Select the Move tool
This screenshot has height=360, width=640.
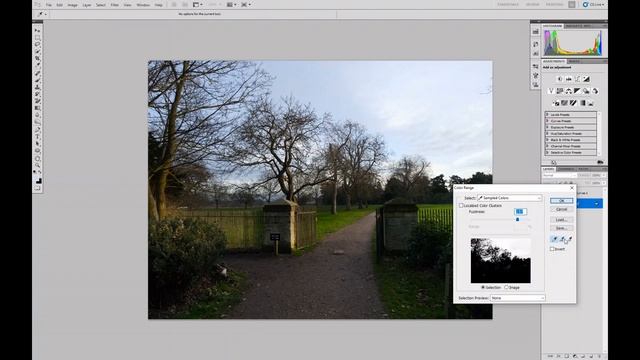click(x=38, y=31)
